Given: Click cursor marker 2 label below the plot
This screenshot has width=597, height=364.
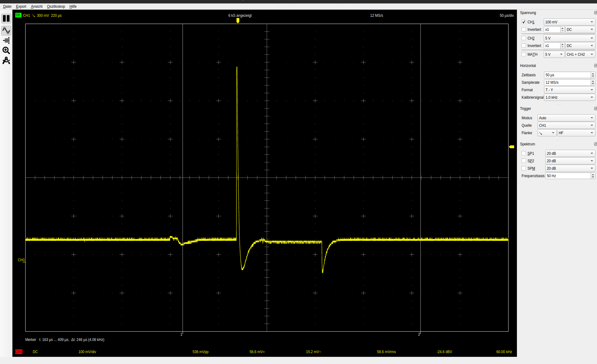Looking at the screenshot, I should coord(419,334).
